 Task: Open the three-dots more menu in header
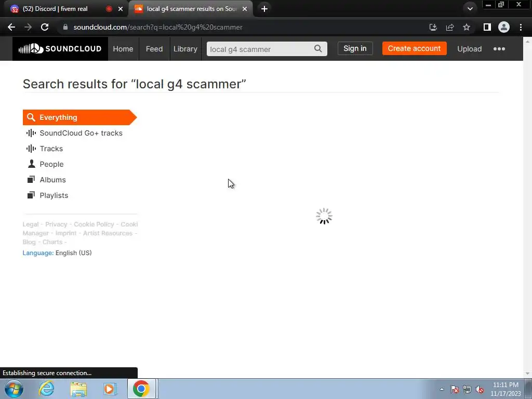pyautogui.click(x=499, y=49)
